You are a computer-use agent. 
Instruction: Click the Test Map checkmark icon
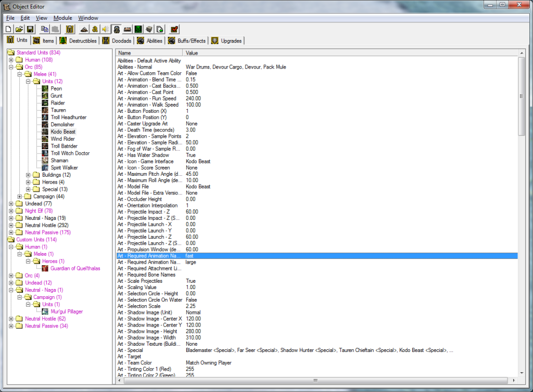pyautogui.click(x=174, y=30)
